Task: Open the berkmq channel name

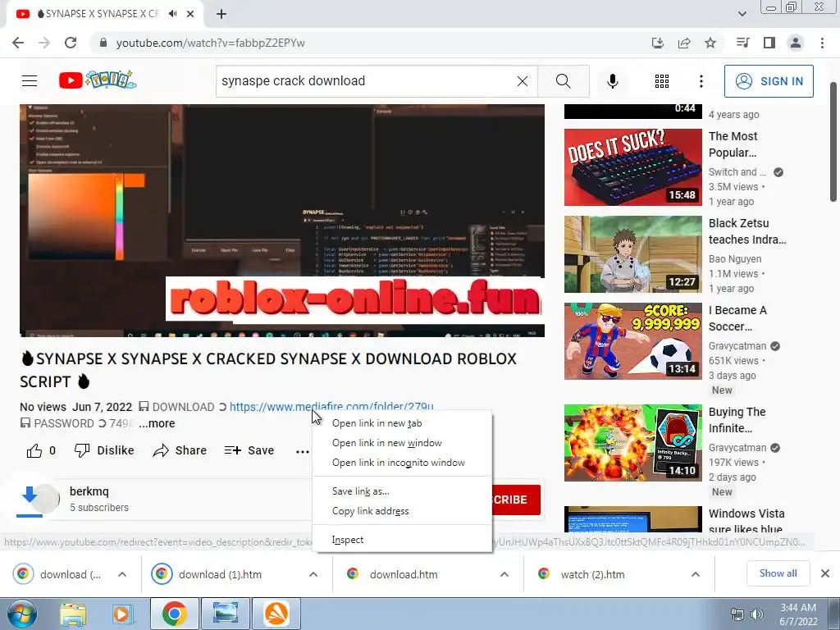Action: tap(89, 491)
